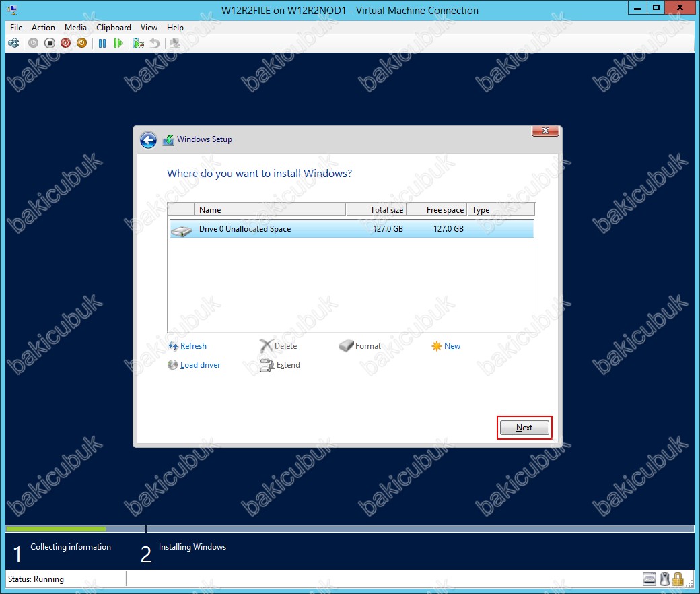Click the Free space column header
This screenshot has width=700, height=594.
point(437,209)
